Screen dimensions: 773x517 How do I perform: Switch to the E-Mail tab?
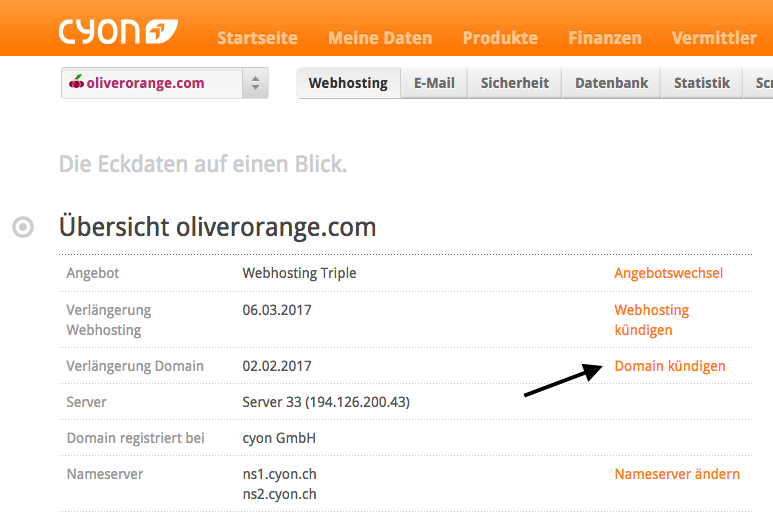434,83
